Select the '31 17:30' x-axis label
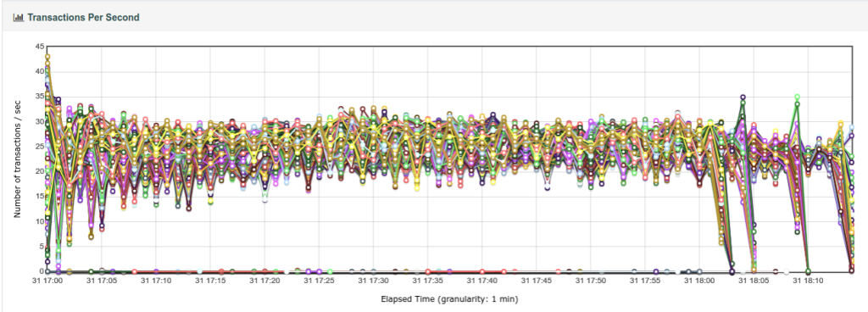The image size is (868, 312). click(x=373, y=281)
